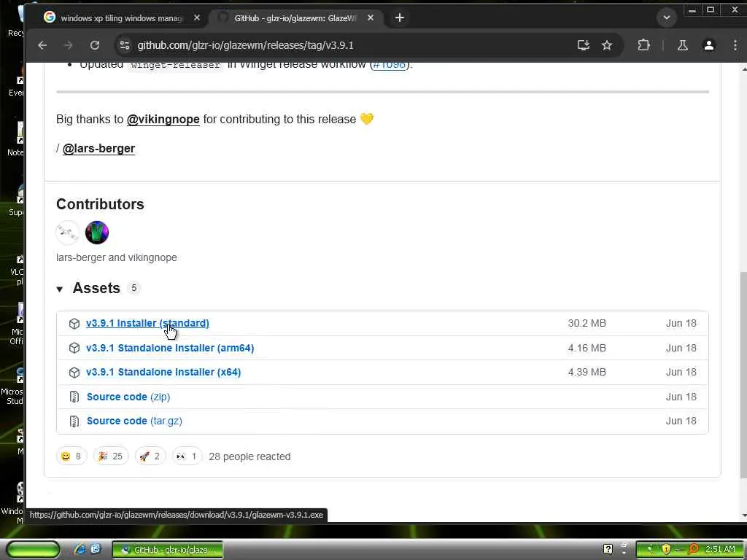
Task: Click the 28 people reacted text
Action: [x=249, y=456]
